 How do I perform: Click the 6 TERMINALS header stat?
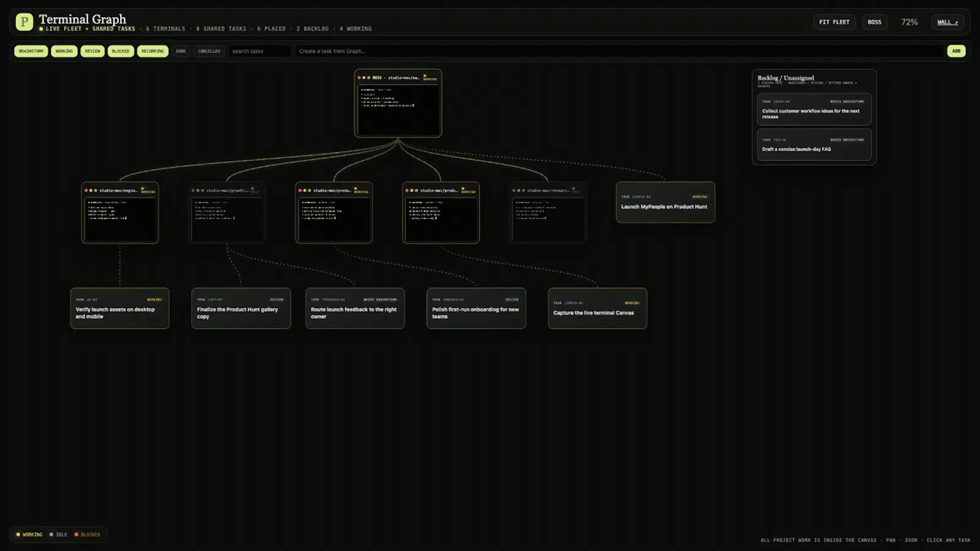tap(165, 29)
